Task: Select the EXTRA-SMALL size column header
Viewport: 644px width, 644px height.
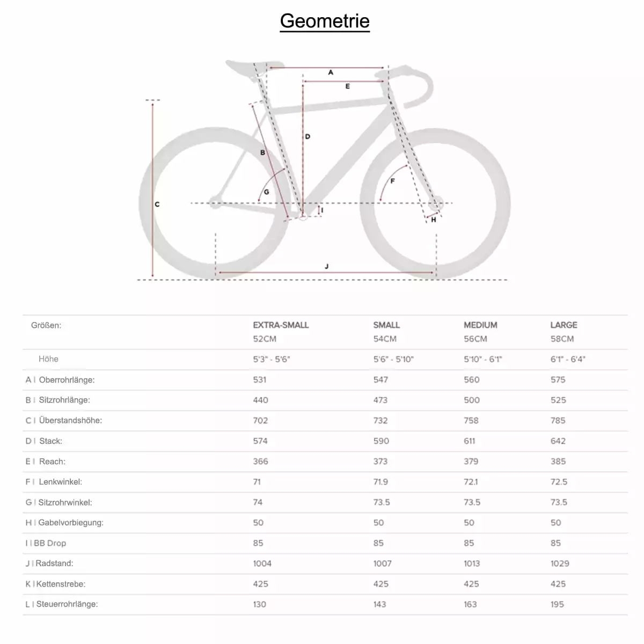Action: point(281,325)
